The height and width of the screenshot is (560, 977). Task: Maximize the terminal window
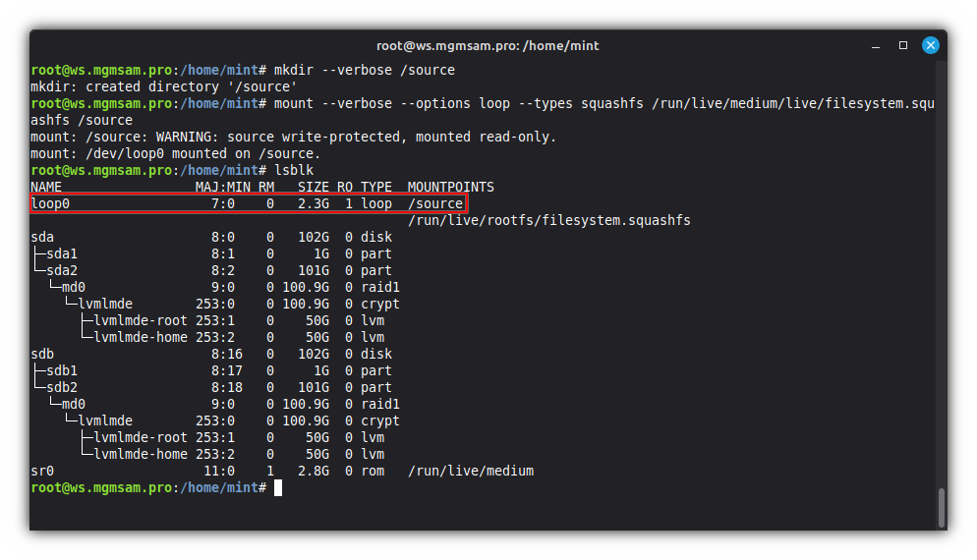[903, 45]
